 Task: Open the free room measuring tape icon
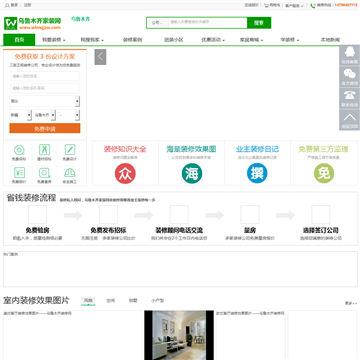point(44,173)
